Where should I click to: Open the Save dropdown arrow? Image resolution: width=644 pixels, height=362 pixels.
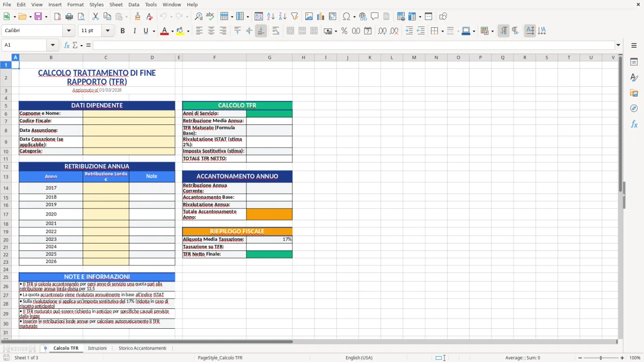[46, 17]
